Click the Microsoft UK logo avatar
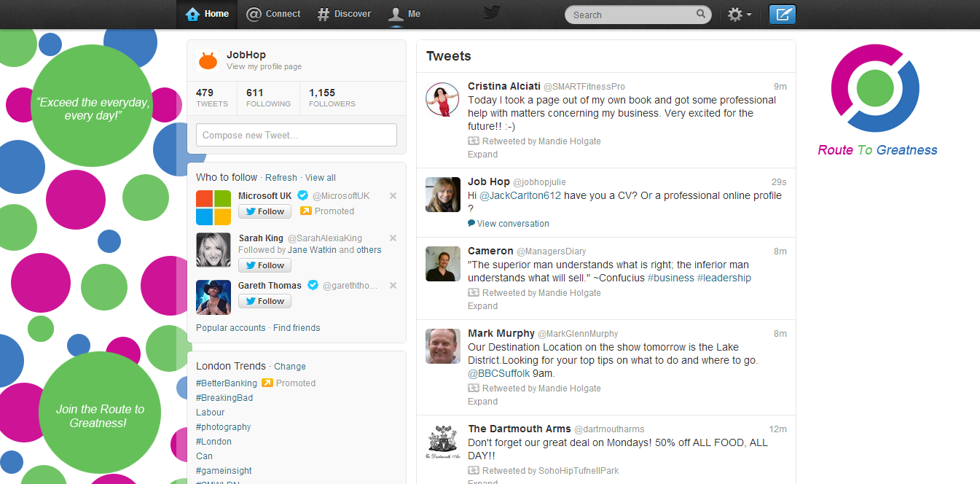Image resolution: width=980 pixels, height=484 pixels. click(x=213, y=208)
